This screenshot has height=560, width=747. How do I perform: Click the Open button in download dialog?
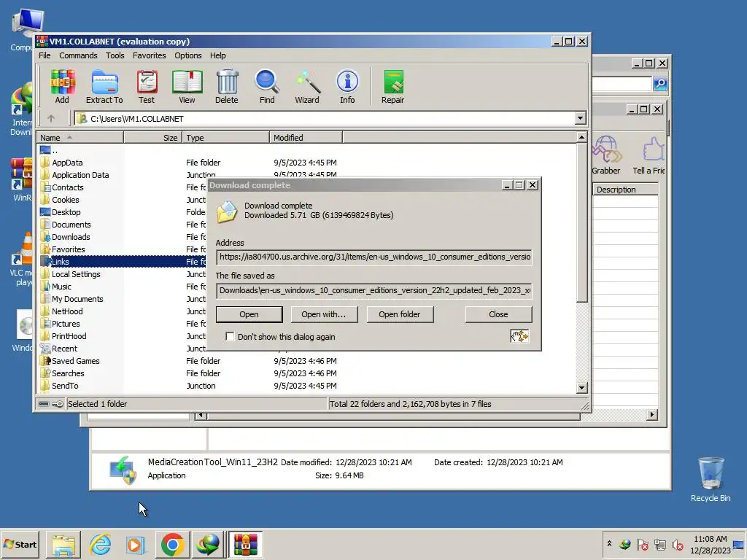[249, 314]
